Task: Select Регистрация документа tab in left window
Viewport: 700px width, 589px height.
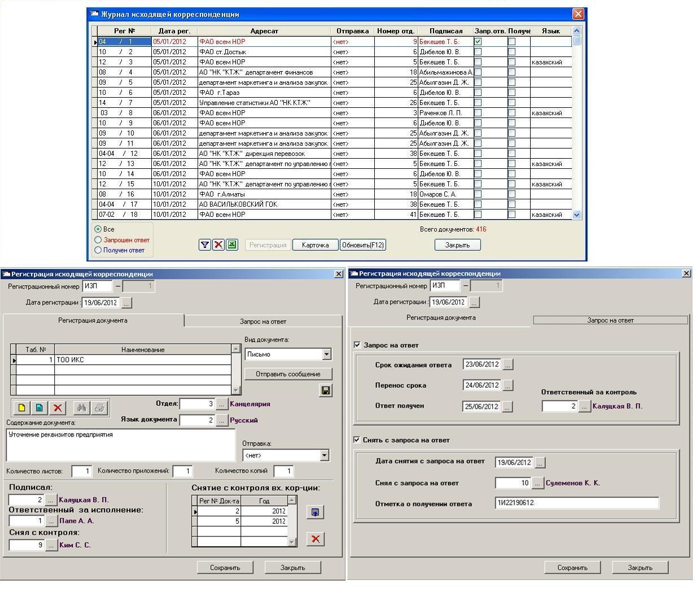Action: click(93, 320)
